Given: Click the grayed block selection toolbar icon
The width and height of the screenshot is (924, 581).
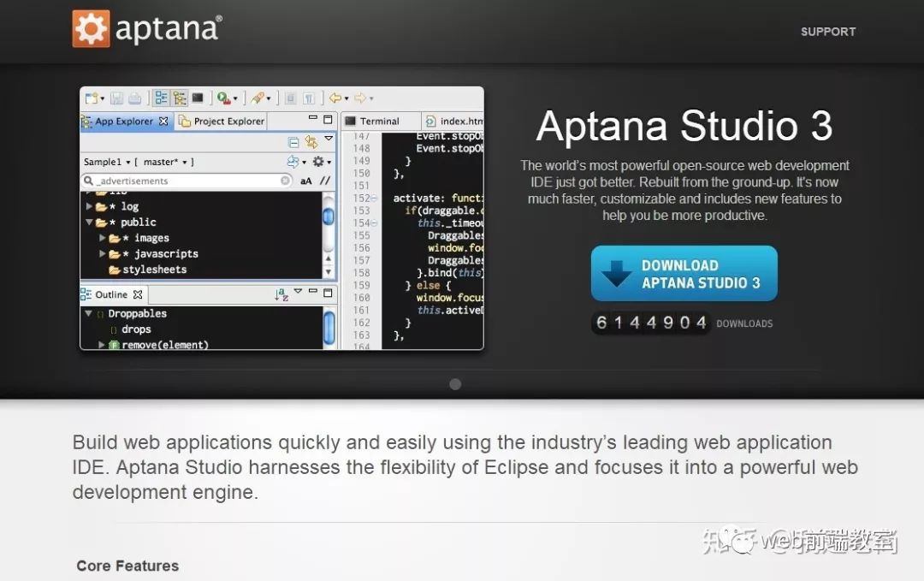Looking at the screenshot, I should [x=291, y=98].
